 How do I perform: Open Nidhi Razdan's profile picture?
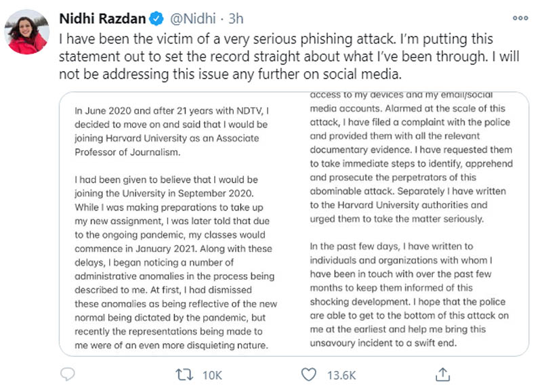(x=26, y=31)
